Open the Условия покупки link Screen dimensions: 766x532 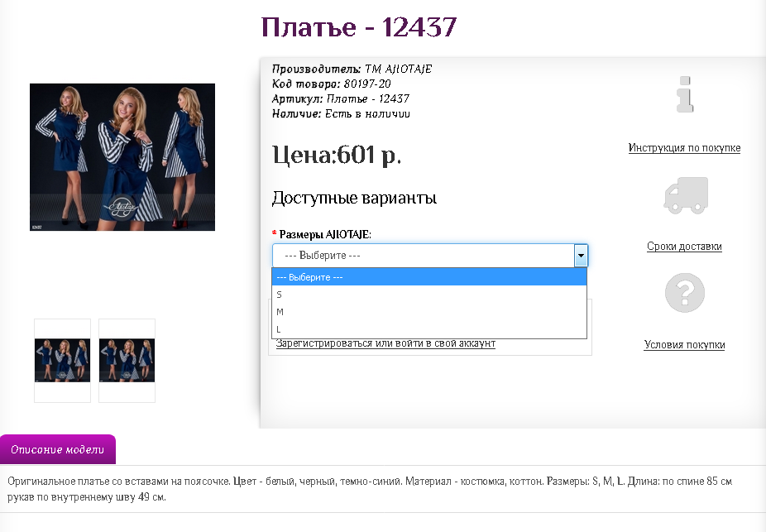pos(684,344)
